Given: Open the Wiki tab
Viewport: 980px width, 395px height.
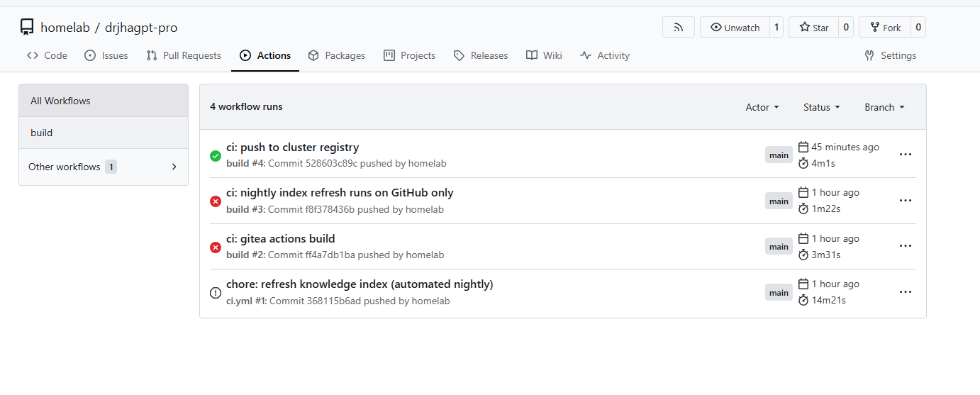Looking at the screenshot, I should pos(544,55).
